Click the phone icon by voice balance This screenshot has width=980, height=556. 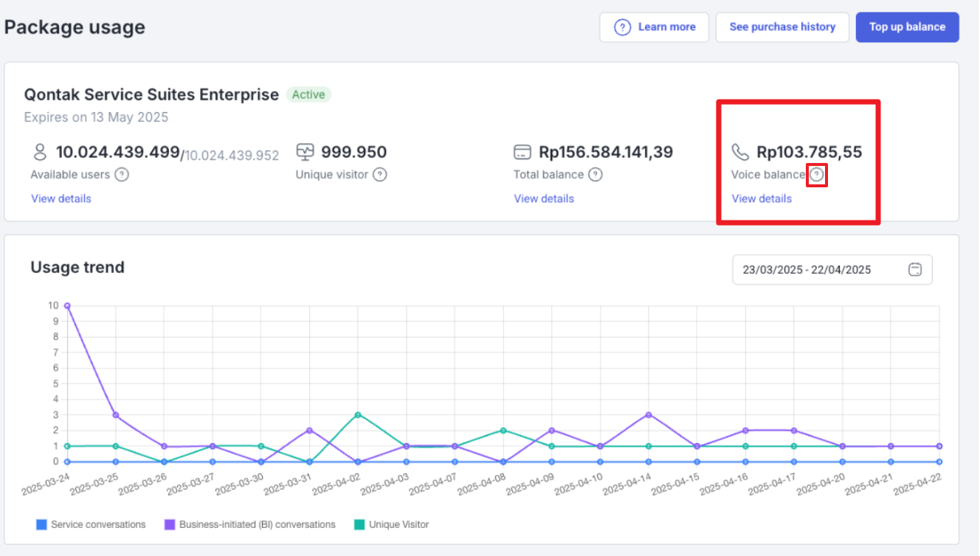(740, 153)
